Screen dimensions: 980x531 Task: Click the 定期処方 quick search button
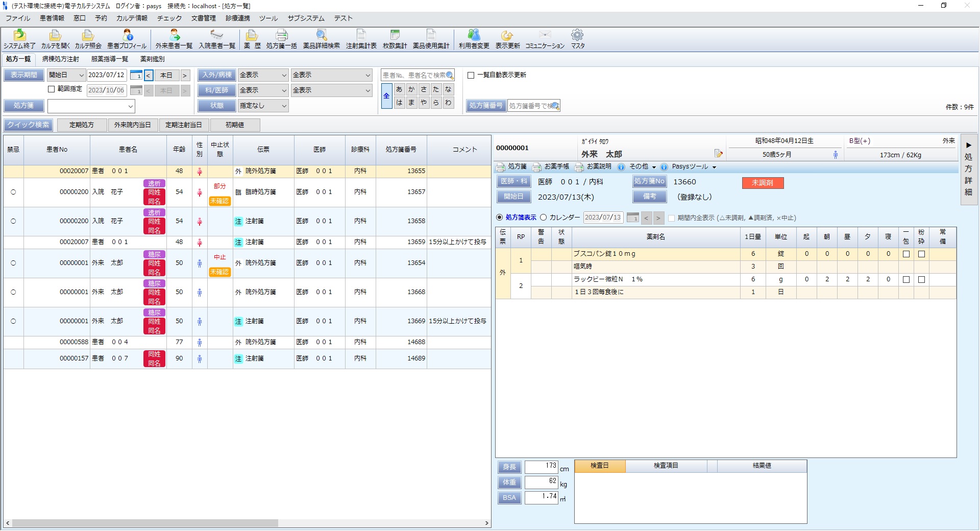tap(82, 125)
